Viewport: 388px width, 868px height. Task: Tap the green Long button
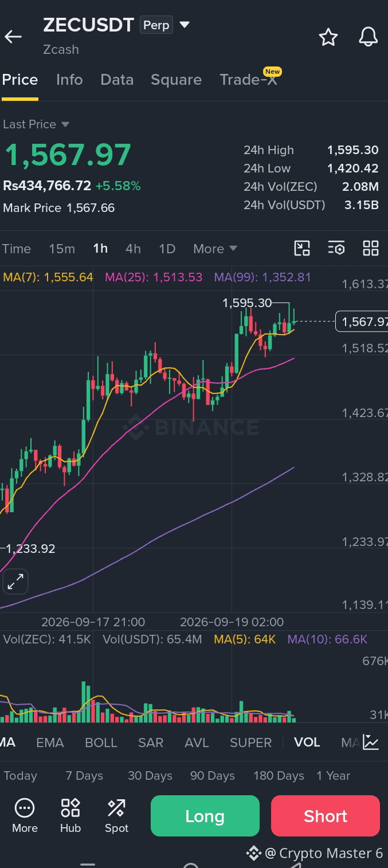[x=205, y=816]
